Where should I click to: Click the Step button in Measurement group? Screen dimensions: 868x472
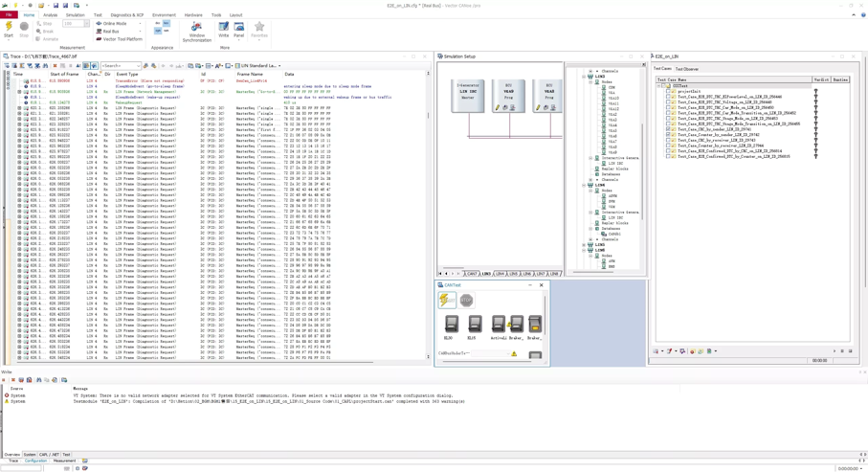(44, 23)
